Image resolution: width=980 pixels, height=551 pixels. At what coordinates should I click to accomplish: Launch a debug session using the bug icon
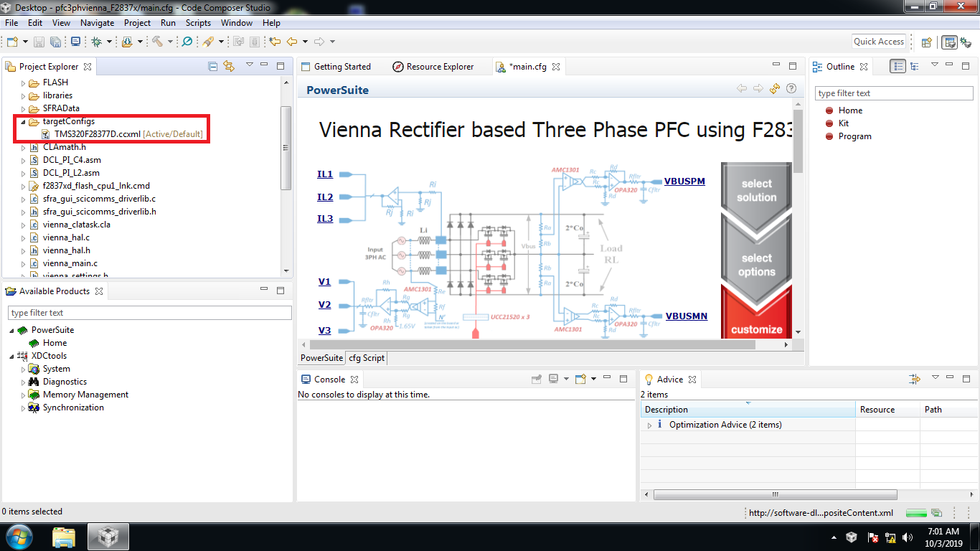(x=96, y=42)
